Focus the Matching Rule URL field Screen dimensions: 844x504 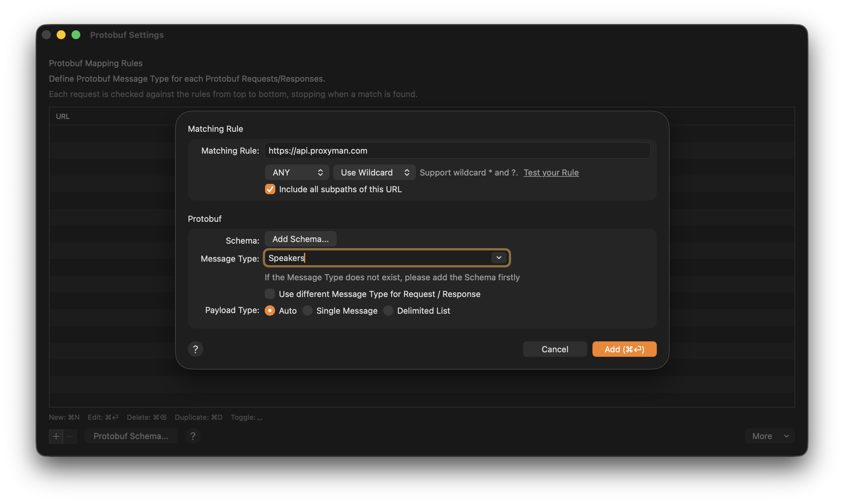(457, 150)
